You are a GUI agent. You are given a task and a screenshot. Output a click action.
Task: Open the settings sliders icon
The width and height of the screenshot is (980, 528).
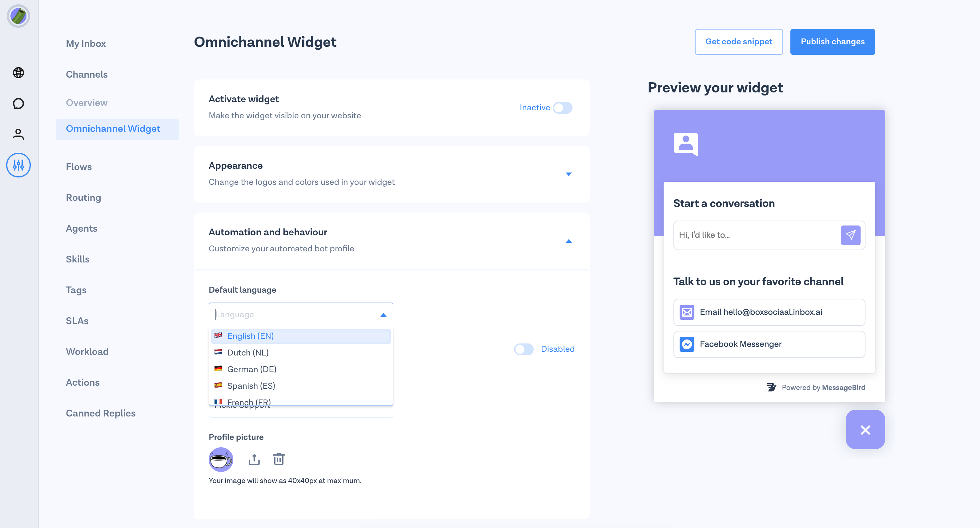tap(18, 165)
